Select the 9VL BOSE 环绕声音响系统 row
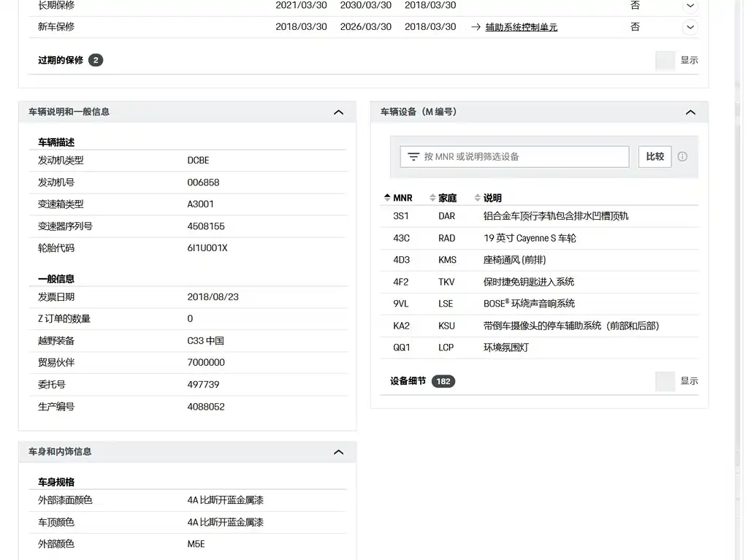This screenshot has height=560, width=748. [538, 304]
